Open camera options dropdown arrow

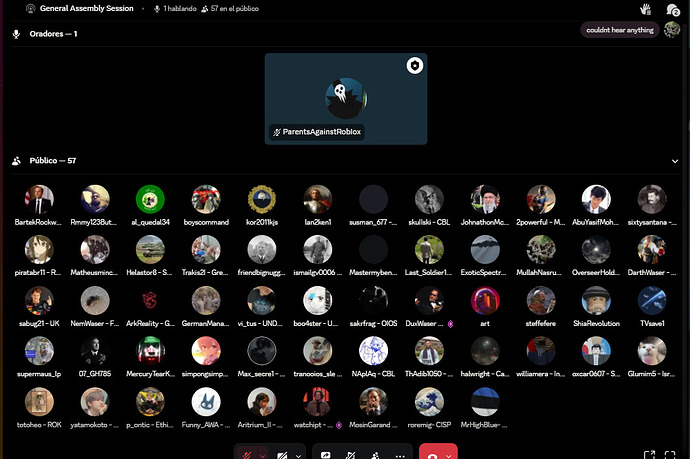pyautogui.click(x=298, y=456)
